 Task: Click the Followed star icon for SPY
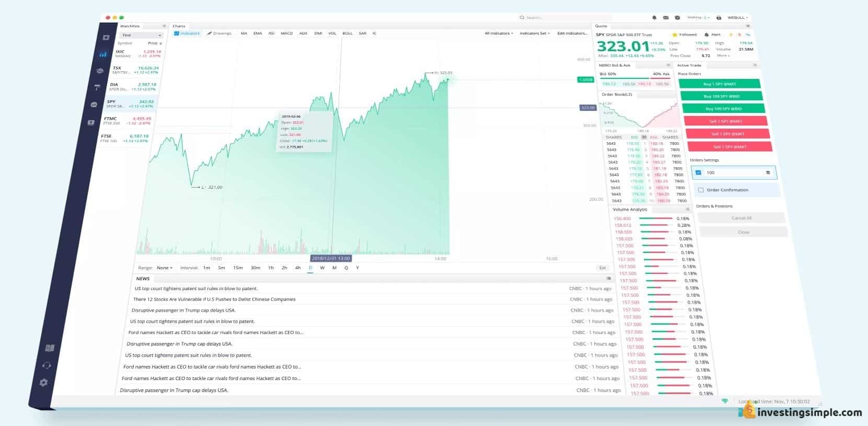click(675, 34)
